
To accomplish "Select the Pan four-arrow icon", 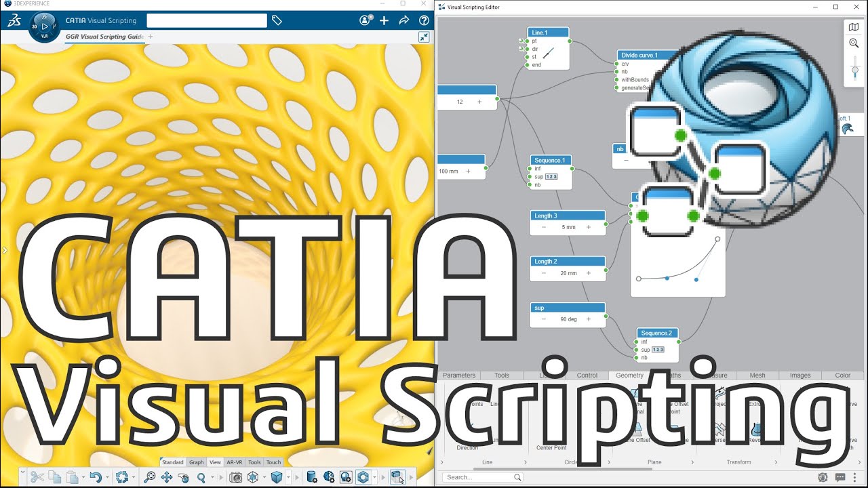I will [167, 477].
